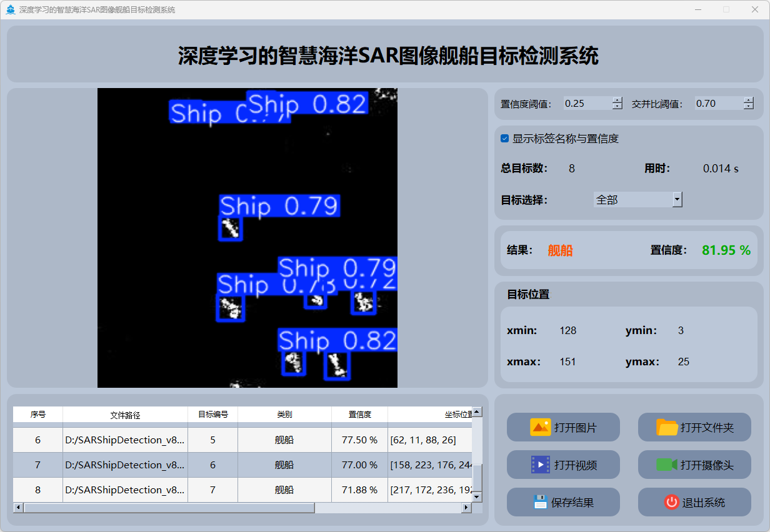The image size is (770, 532).
Task: Click the target number 5 cell
Action: (213, 440)
